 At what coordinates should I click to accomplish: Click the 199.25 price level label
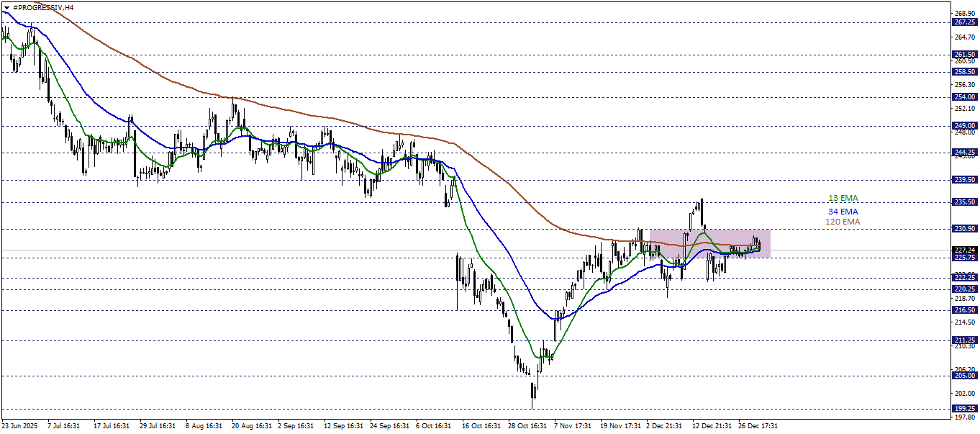(x=963, y=409)
